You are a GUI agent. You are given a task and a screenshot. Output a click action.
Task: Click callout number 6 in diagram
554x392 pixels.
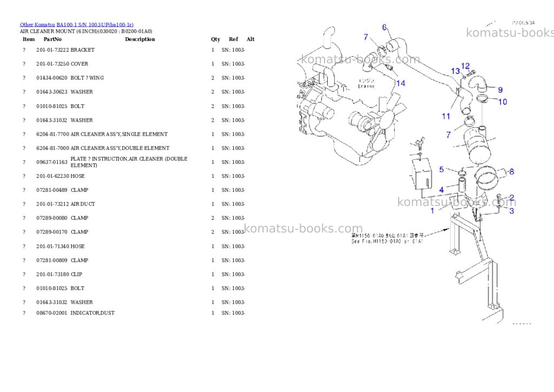[x=385, y=28]
